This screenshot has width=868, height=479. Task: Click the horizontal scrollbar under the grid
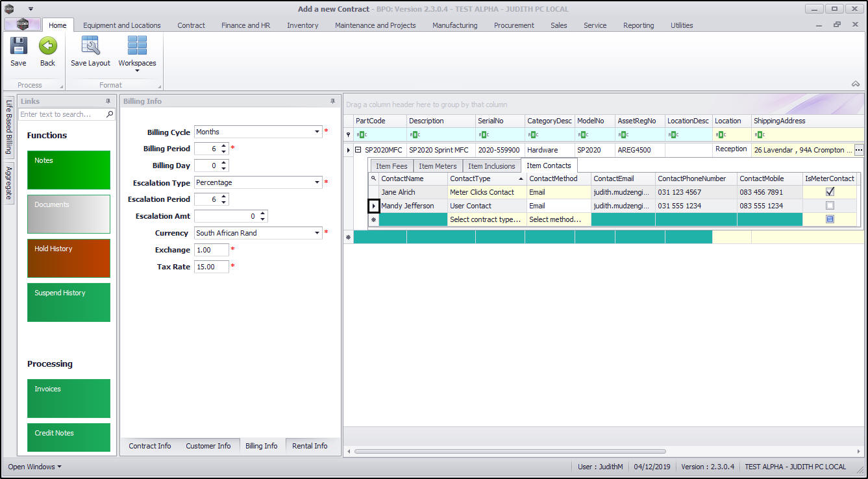(510, 451)
